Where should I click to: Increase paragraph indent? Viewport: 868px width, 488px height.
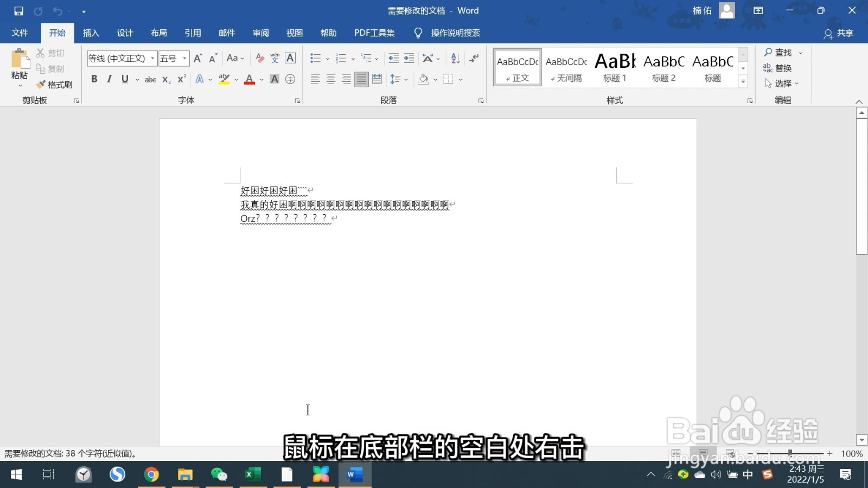pos(409,58)
